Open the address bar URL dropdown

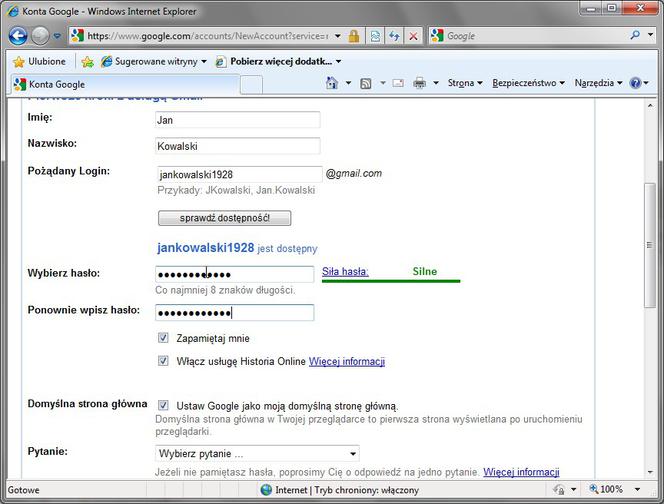coord(338,36)
